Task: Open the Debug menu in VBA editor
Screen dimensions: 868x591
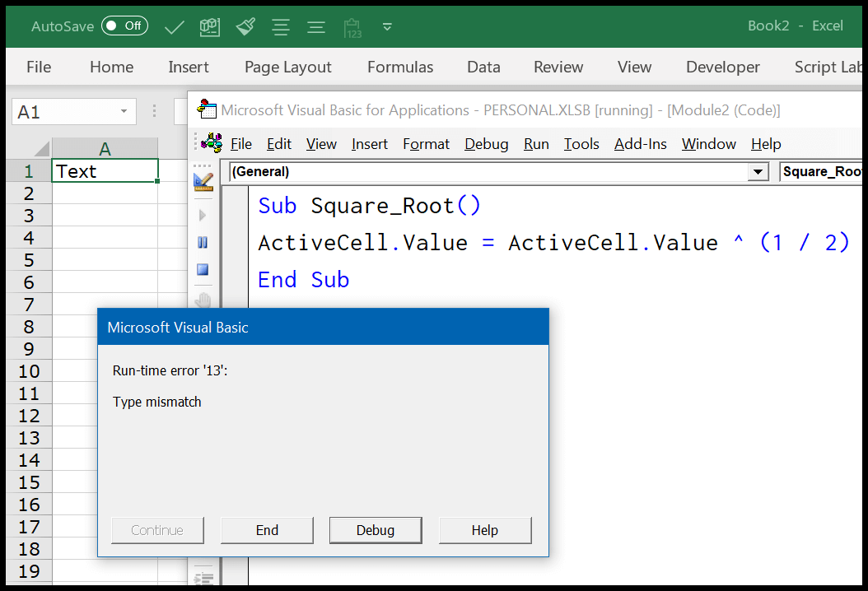Action: tap(486, 144)
